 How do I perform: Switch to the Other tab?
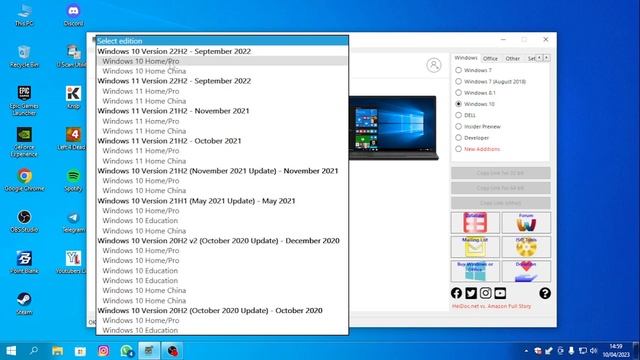[x=513, y=58]
